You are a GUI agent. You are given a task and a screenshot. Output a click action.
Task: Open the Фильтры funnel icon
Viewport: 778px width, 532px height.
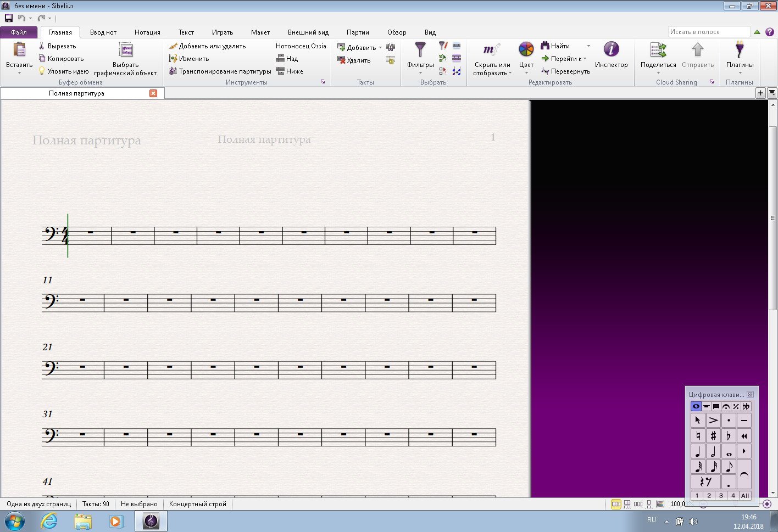pos(420,49)
